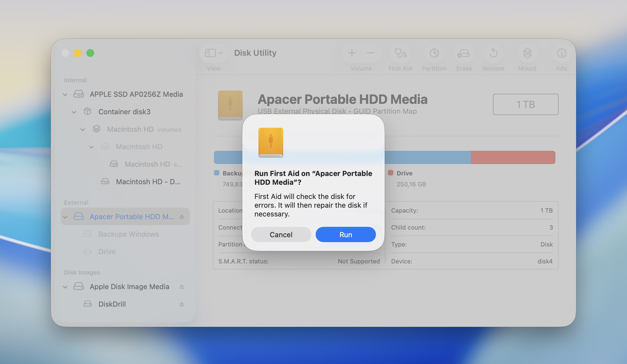Select Macintosh HD volumes group
Image resolution: width=627 pixels, height=364 pixels.
pos(125,129)
